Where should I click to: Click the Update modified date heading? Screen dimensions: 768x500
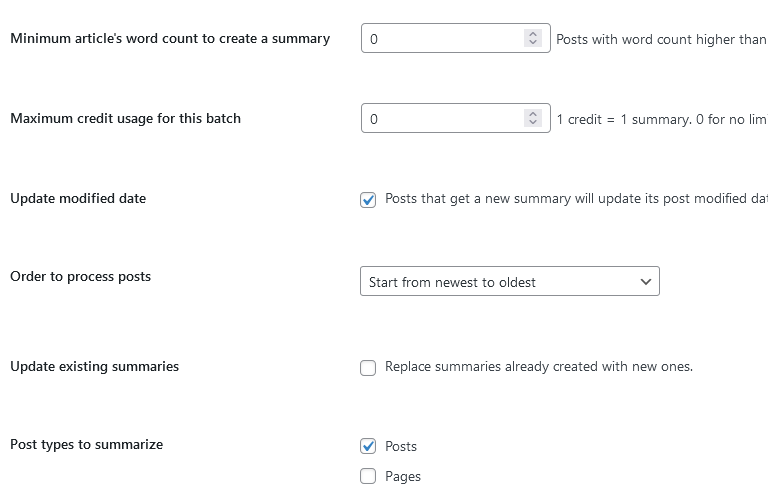pyautogui.click(x=78, y=198)
